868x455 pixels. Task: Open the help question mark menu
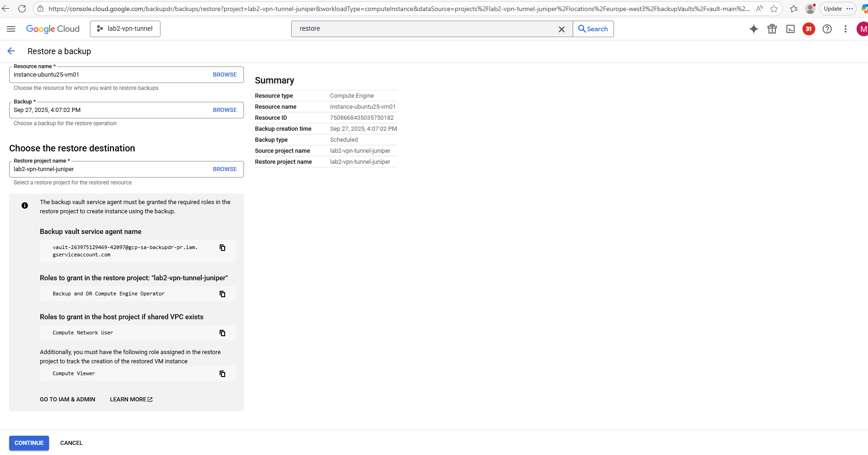coord(827,29)
